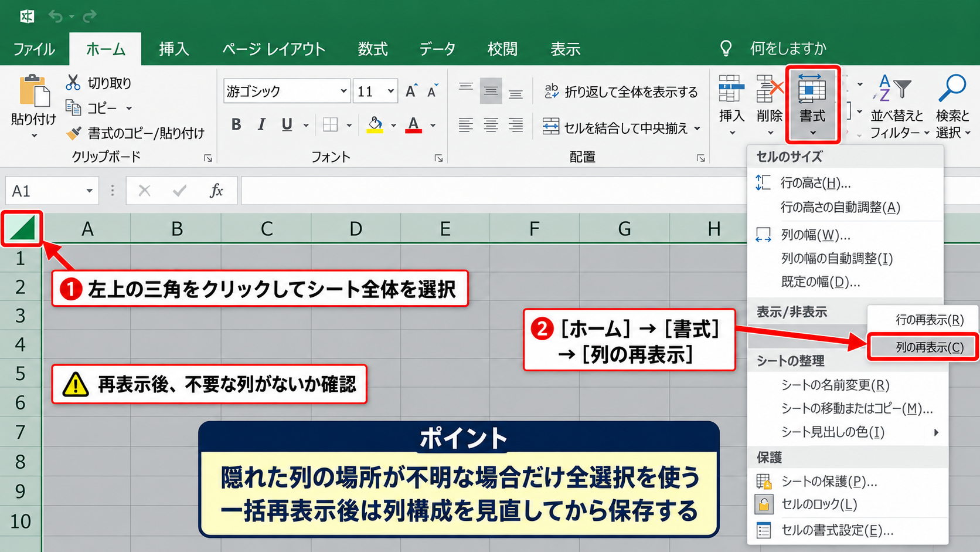Click the Select All triangle at grid corner
Screen dimensions: 980x552
pyautogui.click(x=23, y=228)
